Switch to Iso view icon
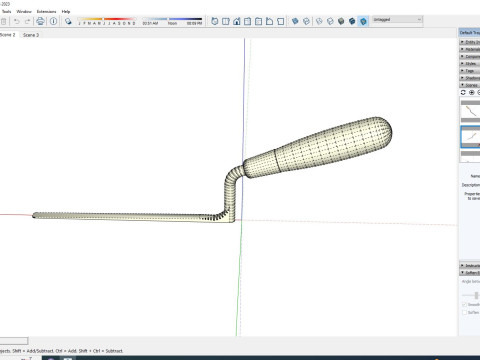Screen dimensions: 480x360 (215, 22)
